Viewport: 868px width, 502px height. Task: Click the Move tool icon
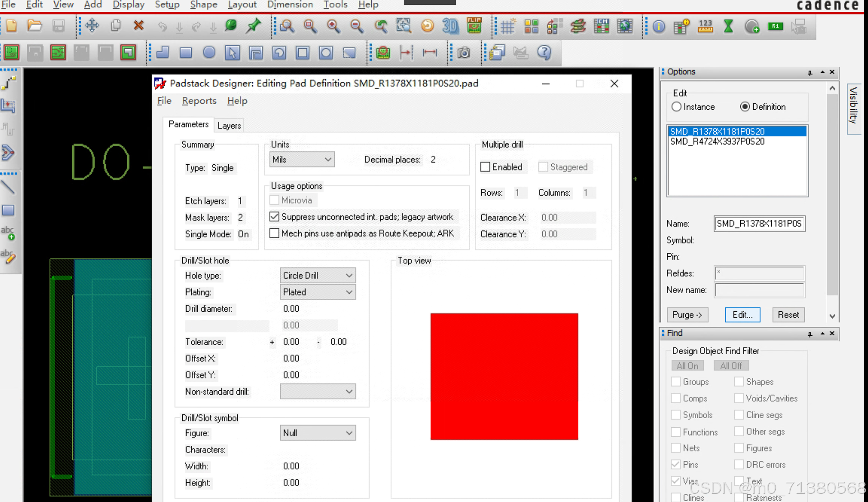pyautogui.click(x=92, y=26)
